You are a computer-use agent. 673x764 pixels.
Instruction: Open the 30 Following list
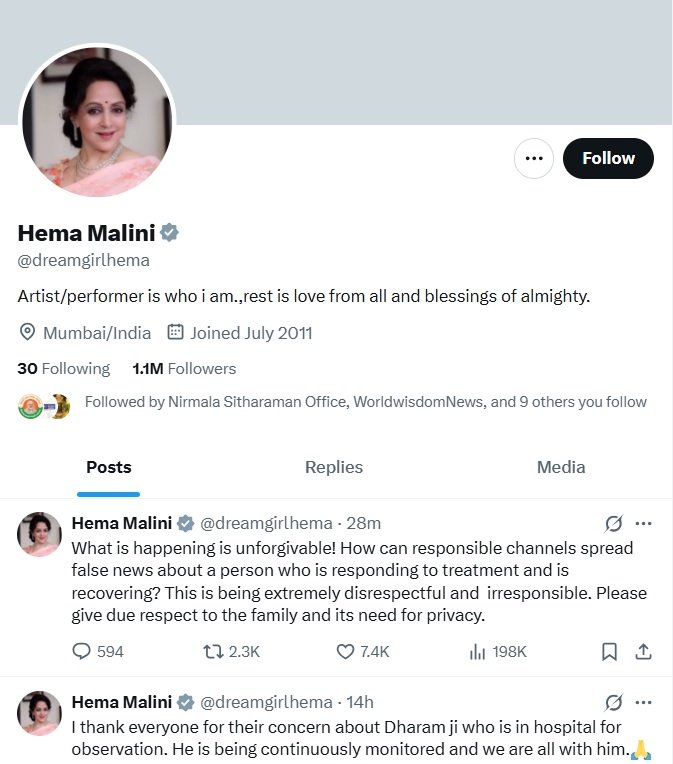(x=64, y=368)
